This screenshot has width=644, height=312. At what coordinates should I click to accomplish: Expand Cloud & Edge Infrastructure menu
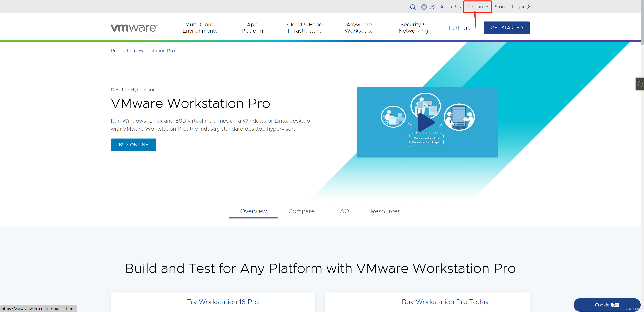point(305,28)
